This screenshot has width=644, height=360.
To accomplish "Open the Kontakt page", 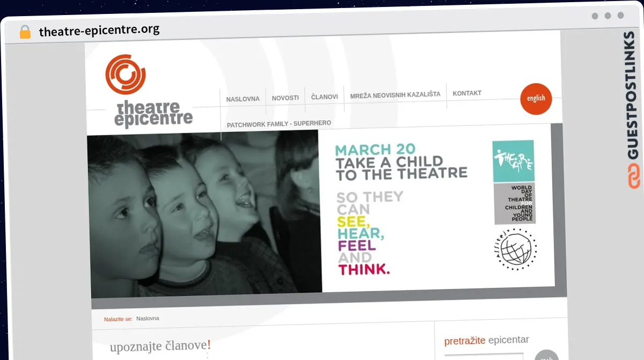I will (467, 93).
